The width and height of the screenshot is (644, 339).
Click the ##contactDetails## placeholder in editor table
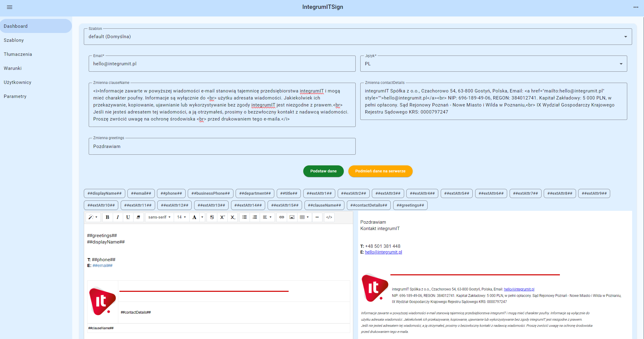coord(136,312)
